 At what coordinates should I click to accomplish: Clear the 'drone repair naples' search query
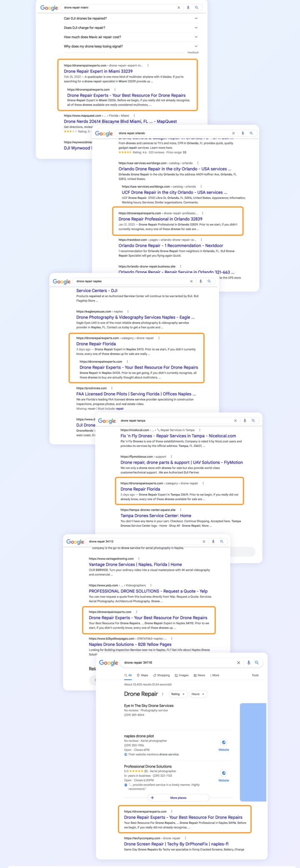point(191,281)
